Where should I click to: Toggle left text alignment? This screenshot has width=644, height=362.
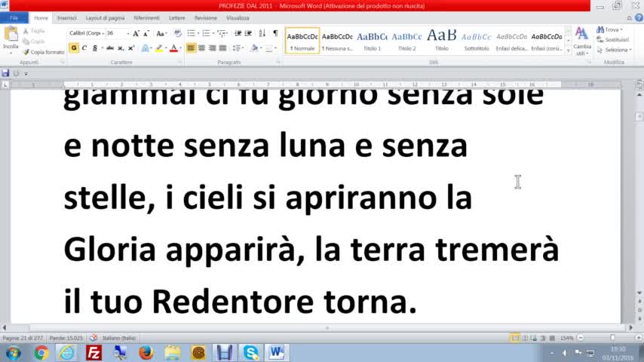pyautogui.click(x=191, y=48)
